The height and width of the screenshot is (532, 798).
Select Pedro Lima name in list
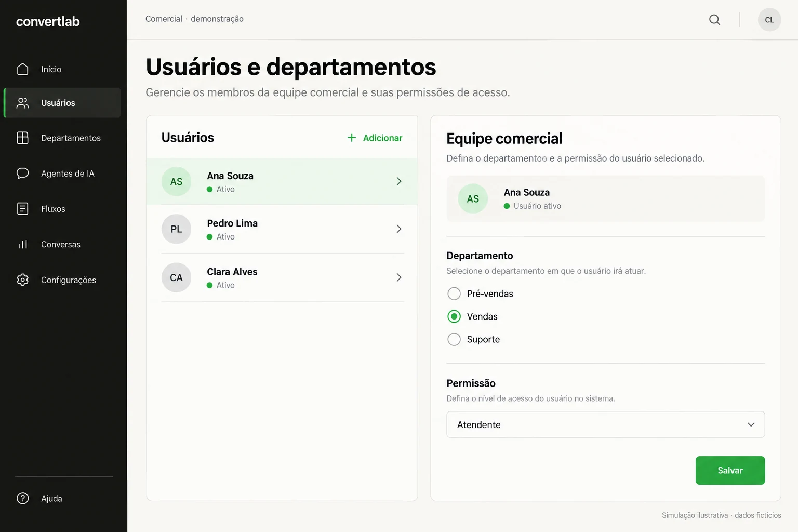click(x=232, y=223)
